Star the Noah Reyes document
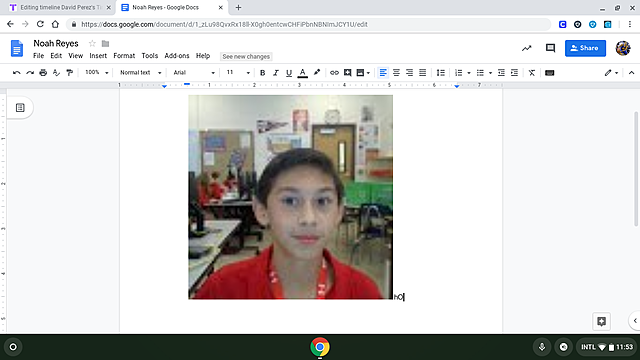The height and width of the screenshot is (360, 640). point(92,43)
